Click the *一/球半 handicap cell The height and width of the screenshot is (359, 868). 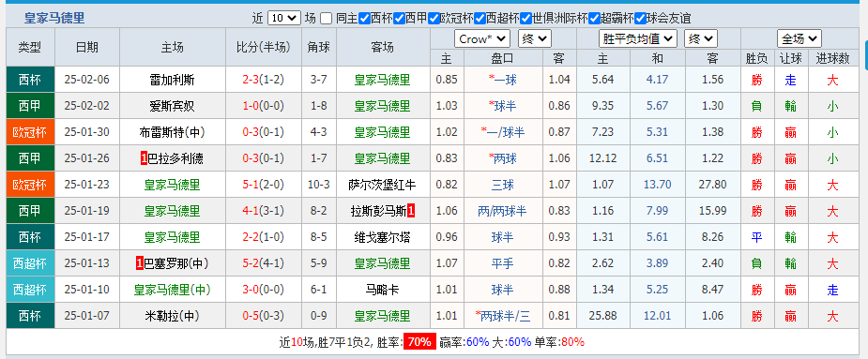pyautogui.click(x=503, y=132)
